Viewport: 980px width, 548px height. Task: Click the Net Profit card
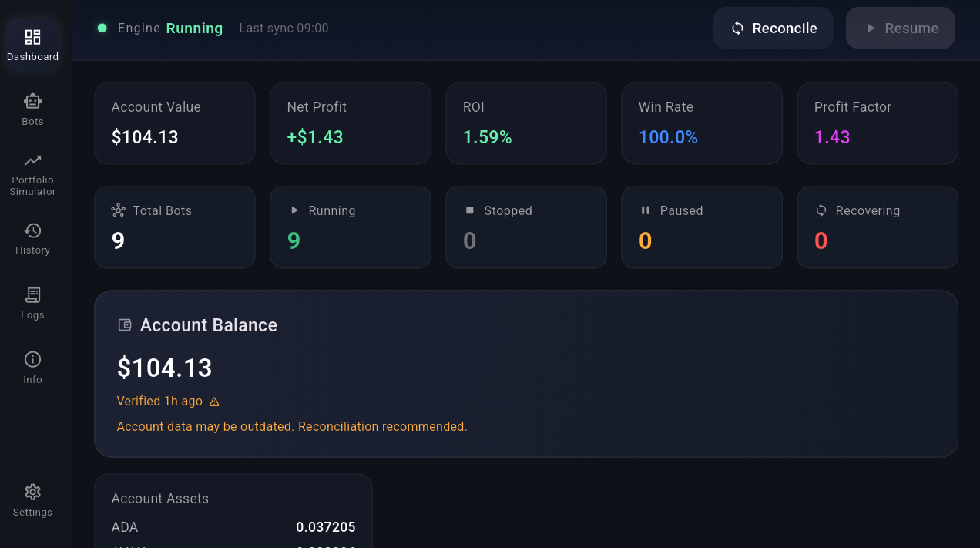pos(351,123)
